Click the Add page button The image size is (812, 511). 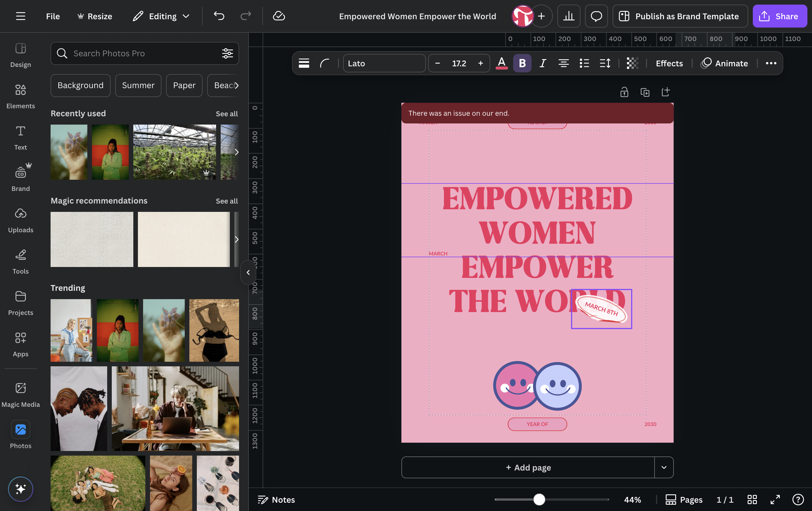coord(528,467)
